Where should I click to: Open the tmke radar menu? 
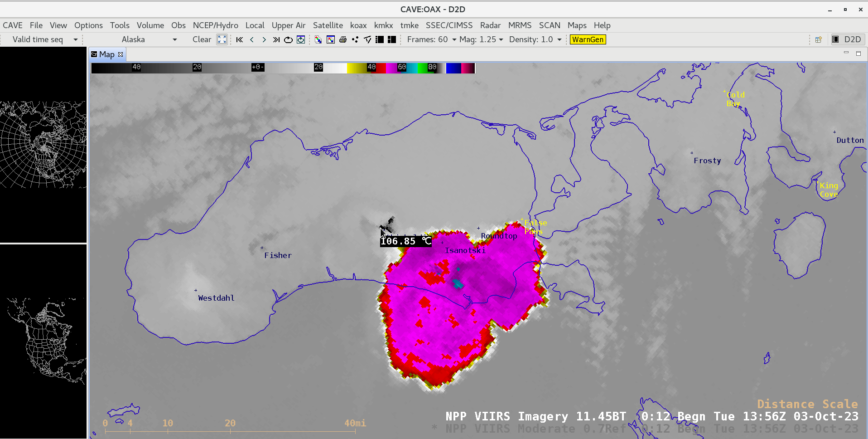(x=410, y=25)
